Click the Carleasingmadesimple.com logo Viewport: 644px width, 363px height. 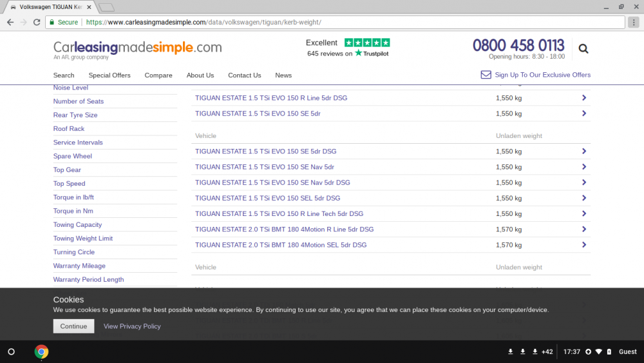point(137,50)
